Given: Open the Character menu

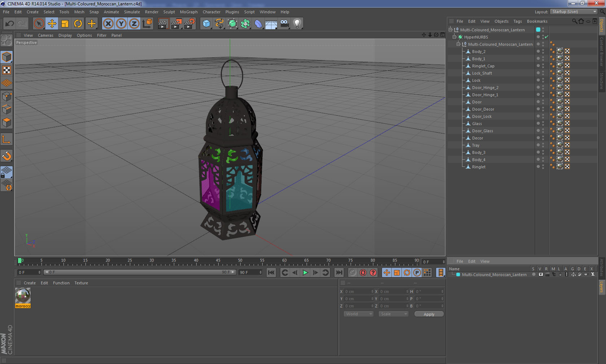Looking at the screenshot, I should pyautogui.click(x=211, y=12).
